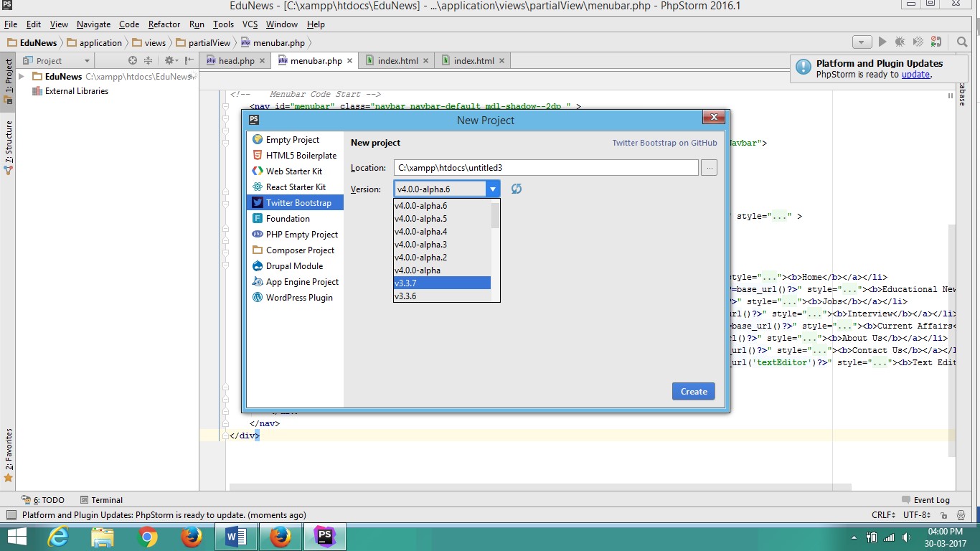Switch to head.php editor tab
Viewport: 980px width, 551px height.
237,61
